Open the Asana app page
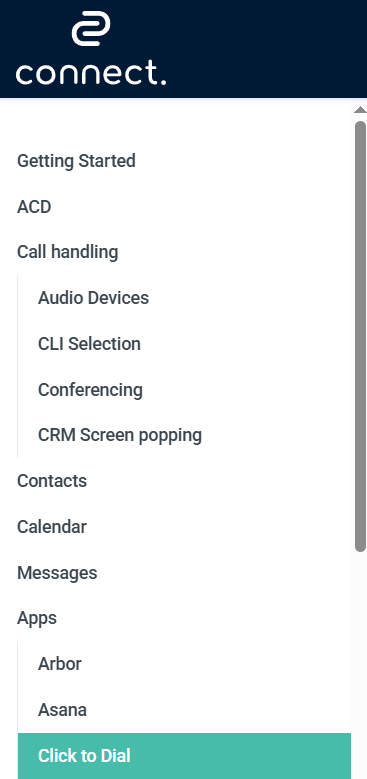The image size is (367, 779). coord(62,710)
